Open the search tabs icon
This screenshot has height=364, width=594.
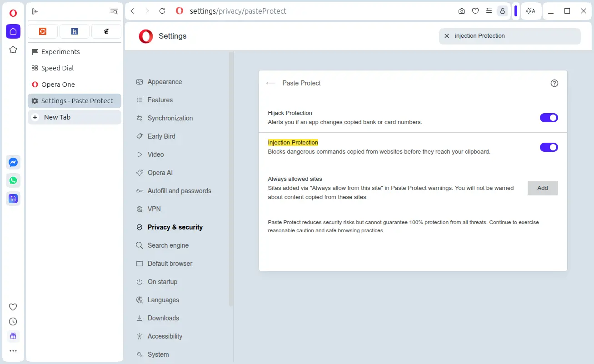click(114, 11)
